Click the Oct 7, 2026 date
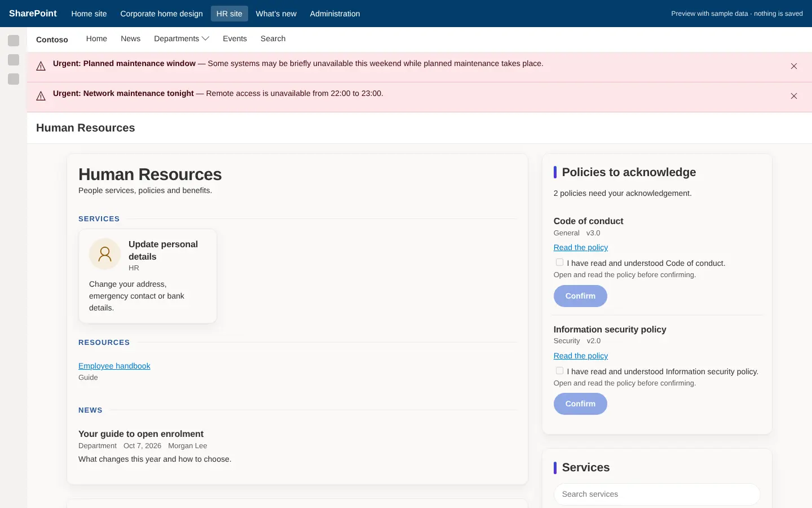812x508 pixels. pyautogui.click(x=142, y=445)
